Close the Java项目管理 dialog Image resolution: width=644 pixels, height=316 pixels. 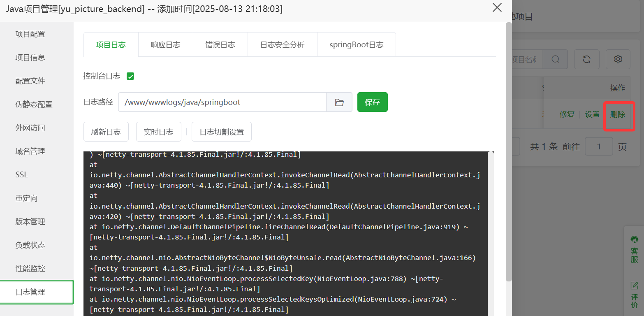497,7
